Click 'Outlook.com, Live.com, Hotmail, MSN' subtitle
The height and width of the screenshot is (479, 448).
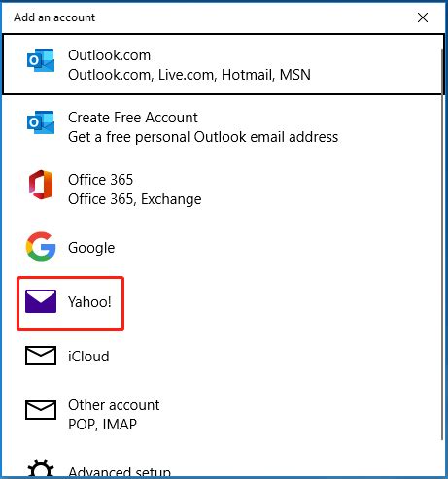[190, 75]
